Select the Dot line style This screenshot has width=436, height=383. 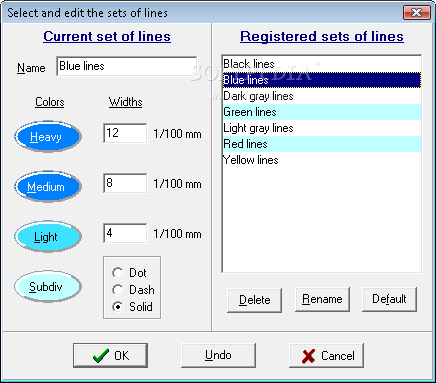(x=129, y=273)
